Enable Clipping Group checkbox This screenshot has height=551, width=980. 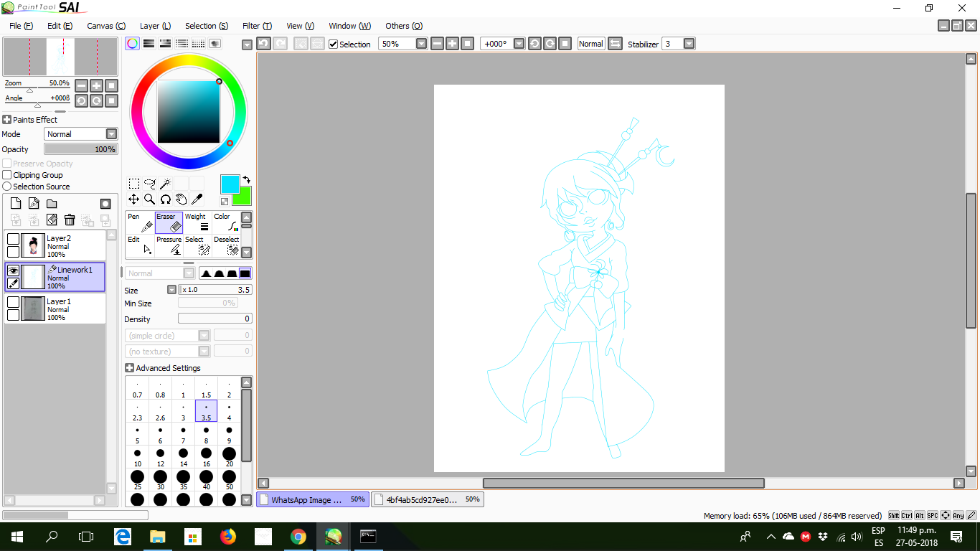7,175
